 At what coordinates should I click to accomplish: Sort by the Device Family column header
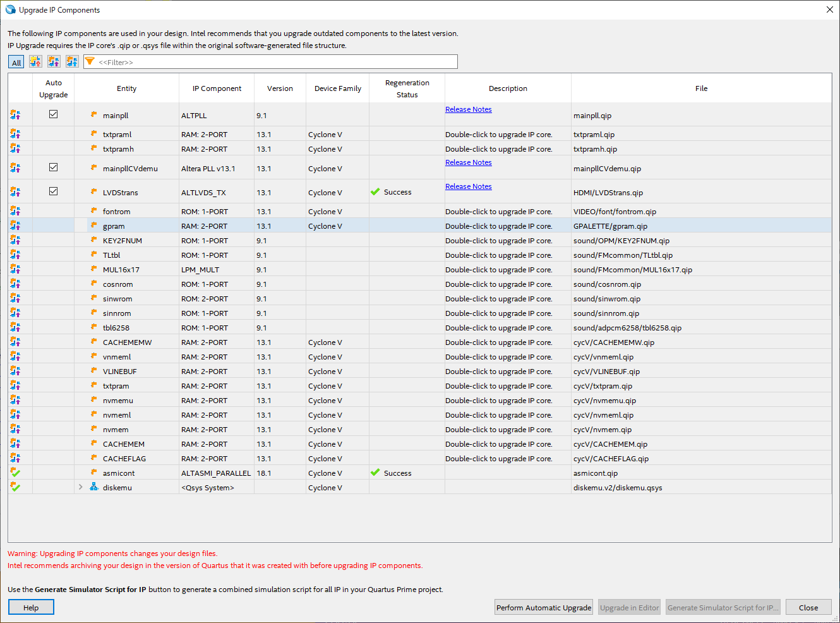coord(338,88)
